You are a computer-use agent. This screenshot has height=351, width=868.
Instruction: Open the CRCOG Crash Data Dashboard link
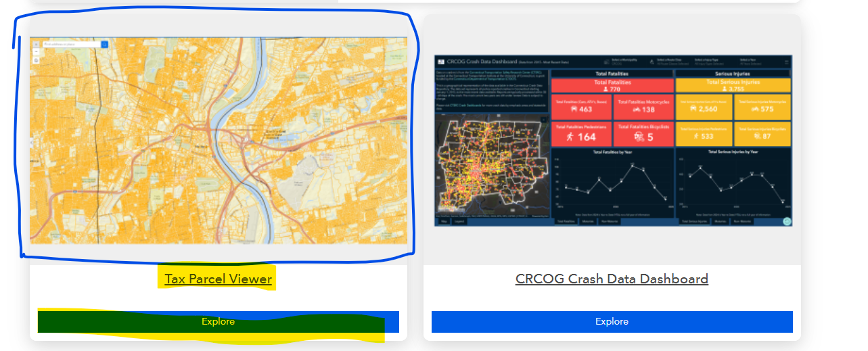612,279
